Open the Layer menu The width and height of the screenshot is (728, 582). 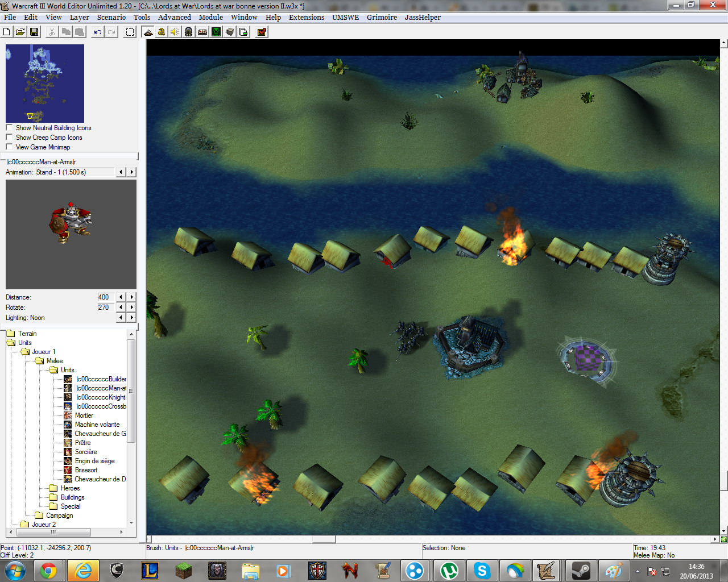tap(80, 18)
